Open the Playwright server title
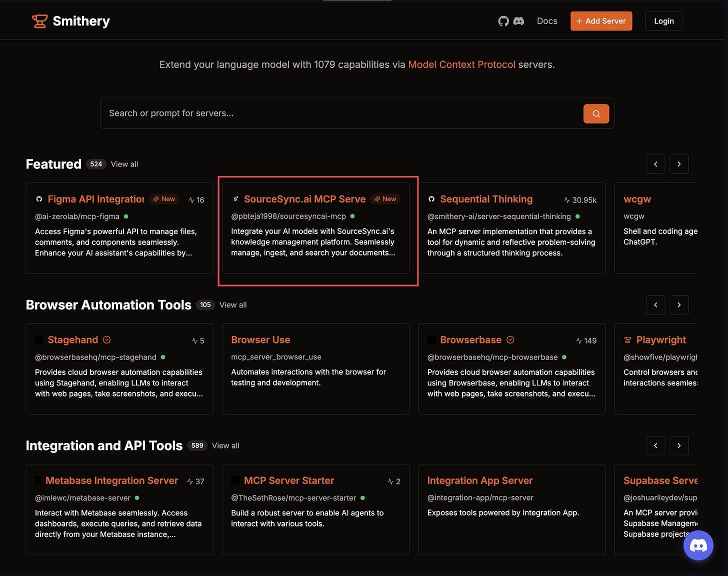Image resolution: width=728 pixels, height=576 pixels. pos(661,339)
